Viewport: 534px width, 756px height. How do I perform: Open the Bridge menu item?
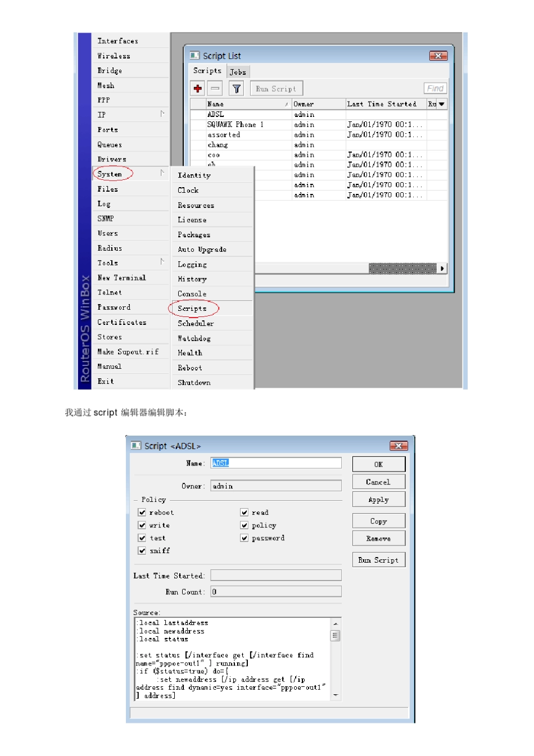pos(130,70)
